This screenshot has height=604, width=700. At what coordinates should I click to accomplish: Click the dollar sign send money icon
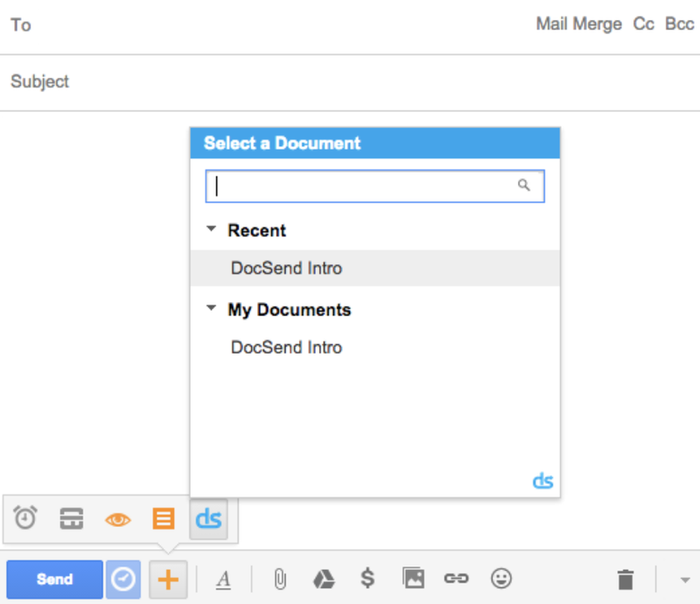click(367, 579)
